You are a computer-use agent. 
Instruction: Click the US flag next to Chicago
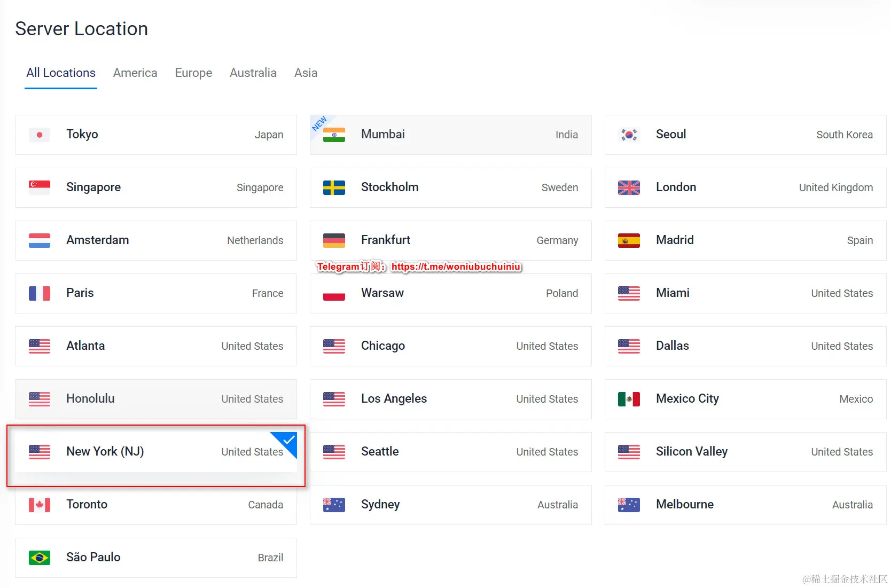click(x=334, y=346)
